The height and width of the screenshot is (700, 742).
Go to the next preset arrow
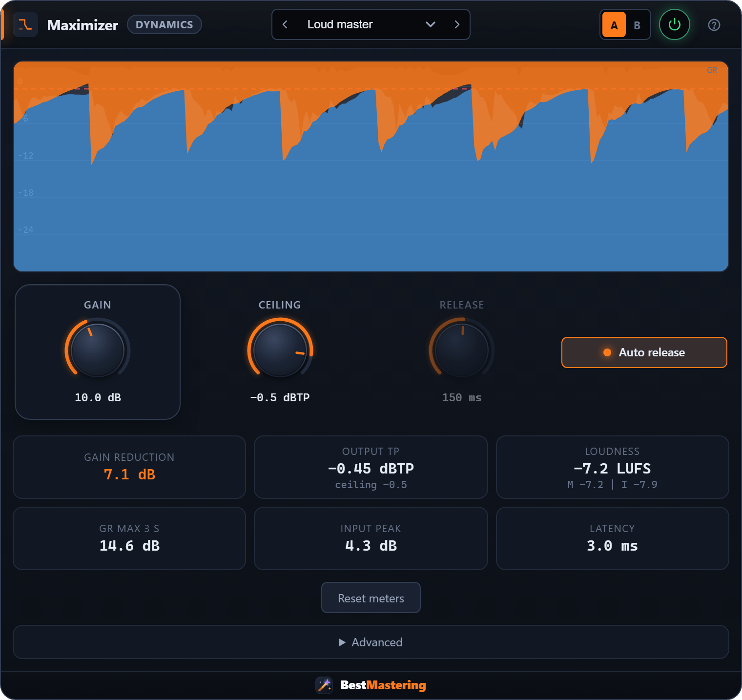click(x=457, y=24)
